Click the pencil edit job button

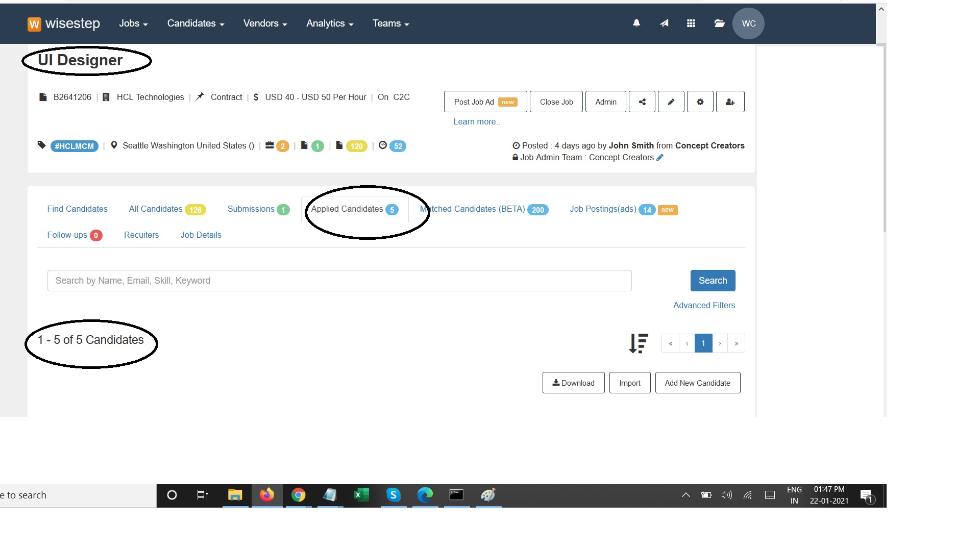click(x=671, y=102)
